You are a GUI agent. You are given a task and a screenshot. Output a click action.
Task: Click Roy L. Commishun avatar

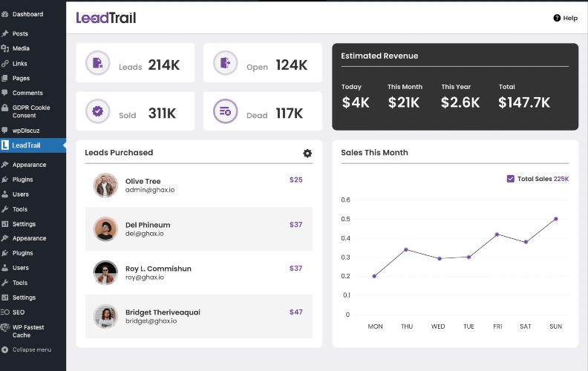point(105,272)
